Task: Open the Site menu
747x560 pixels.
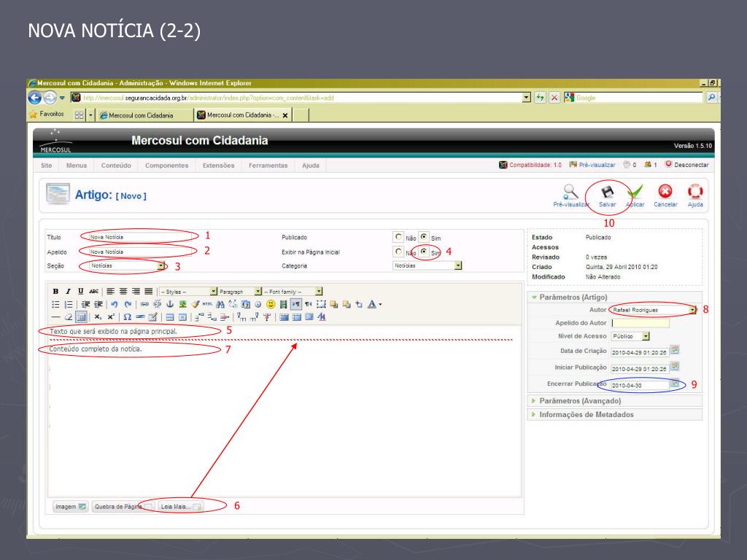Action: click(x=46, y=166)
